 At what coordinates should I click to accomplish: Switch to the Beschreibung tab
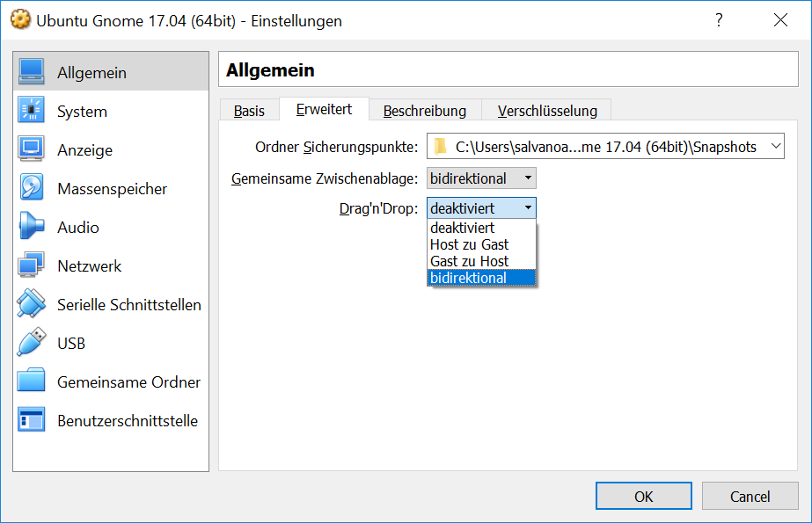(425, 110)
